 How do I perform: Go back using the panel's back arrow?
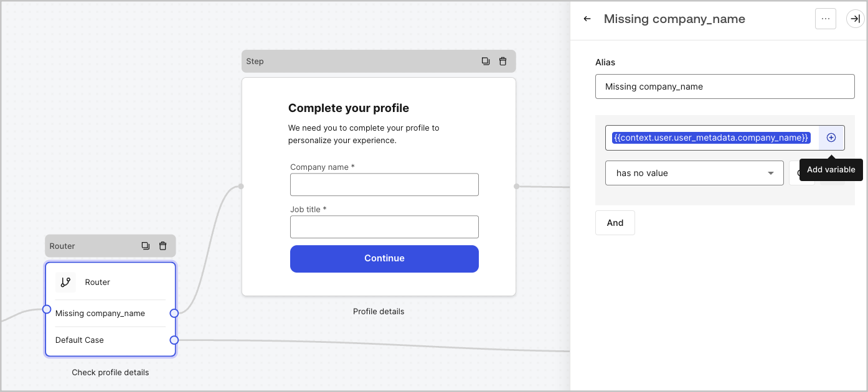[587, 19]
